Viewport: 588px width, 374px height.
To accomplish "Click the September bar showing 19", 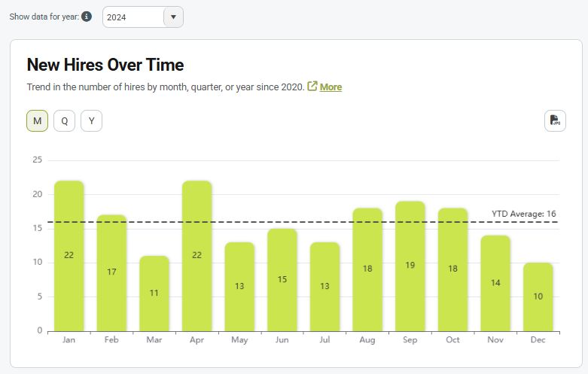I will pyautogui.click(x=410, y=266).
